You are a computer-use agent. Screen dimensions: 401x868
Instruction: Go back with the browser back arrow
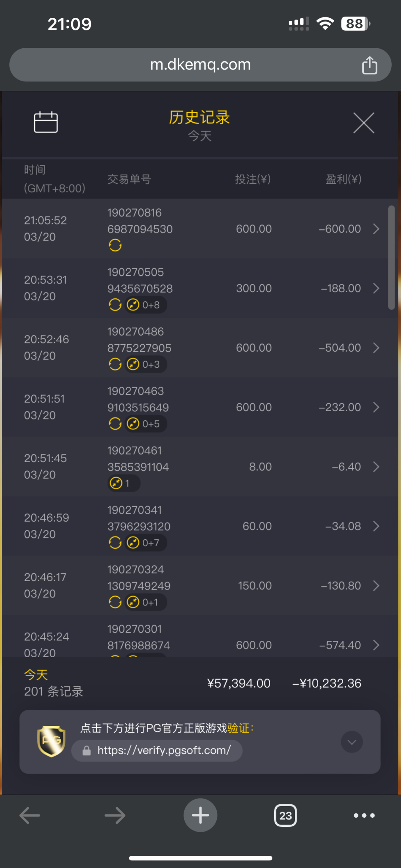30,816
